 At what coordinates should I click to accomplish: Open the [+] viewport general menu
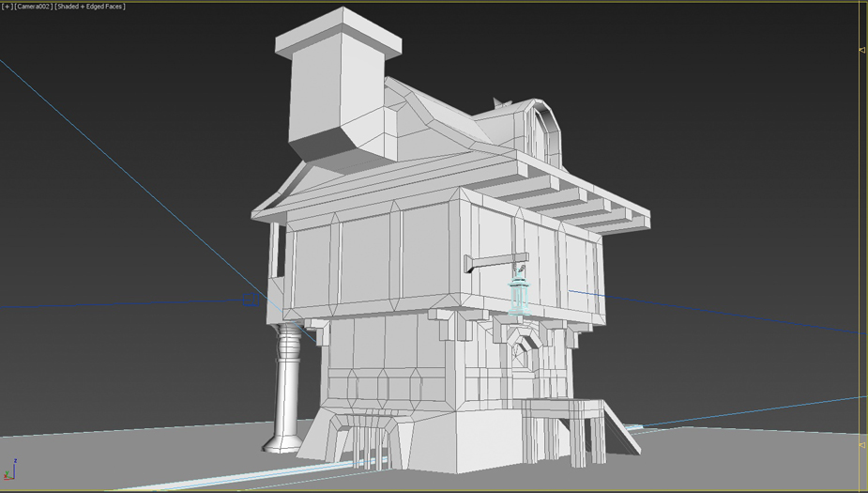click(x=8, y=7)
